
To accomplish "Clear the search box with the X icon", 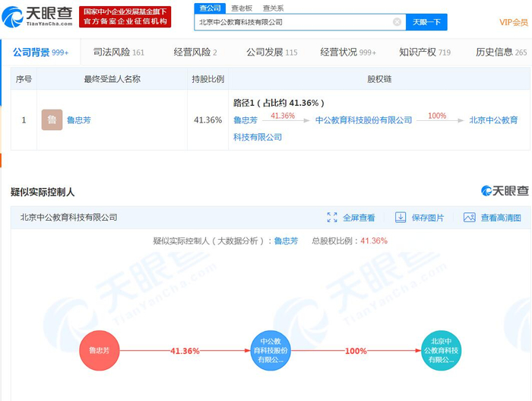I will point(397,22).
